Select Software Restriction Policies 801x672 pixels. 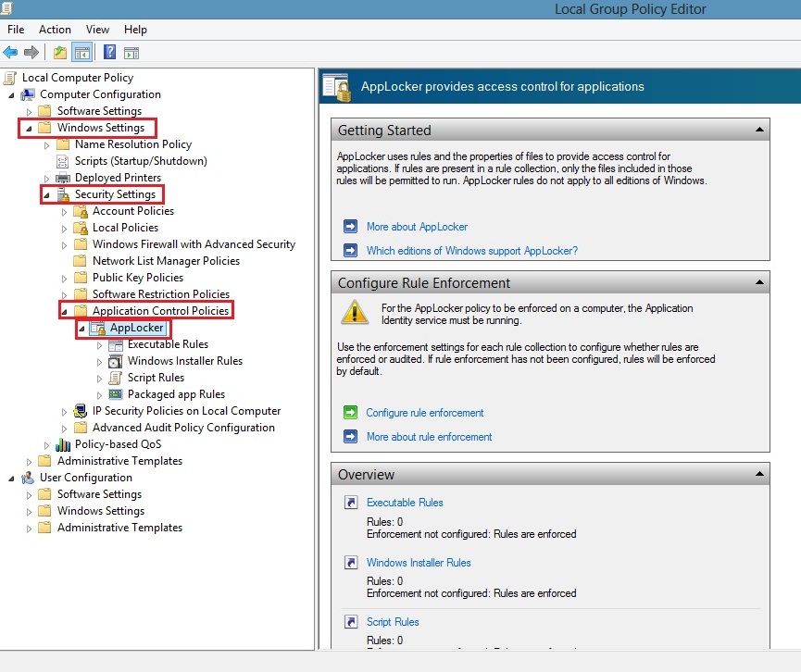[x=161, y=294]
